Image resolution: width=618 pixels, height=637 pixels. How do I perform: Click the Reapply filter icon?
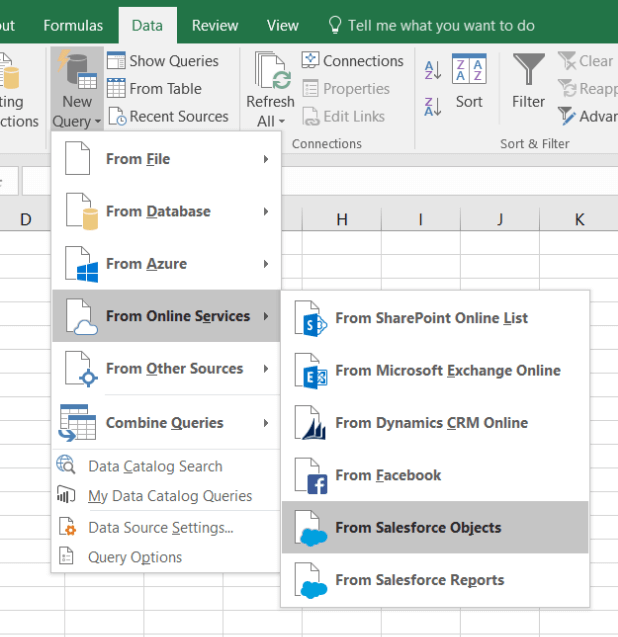pos(567,88)
